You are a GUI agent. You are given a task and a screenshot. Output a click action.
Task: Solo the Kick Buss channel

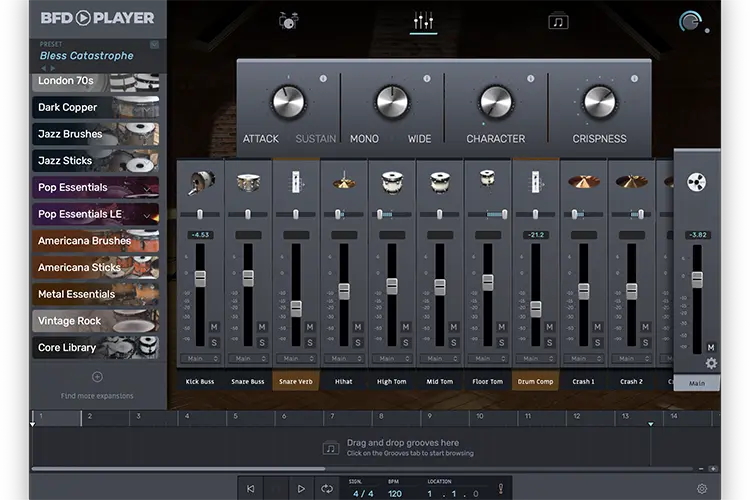(214, 343)
